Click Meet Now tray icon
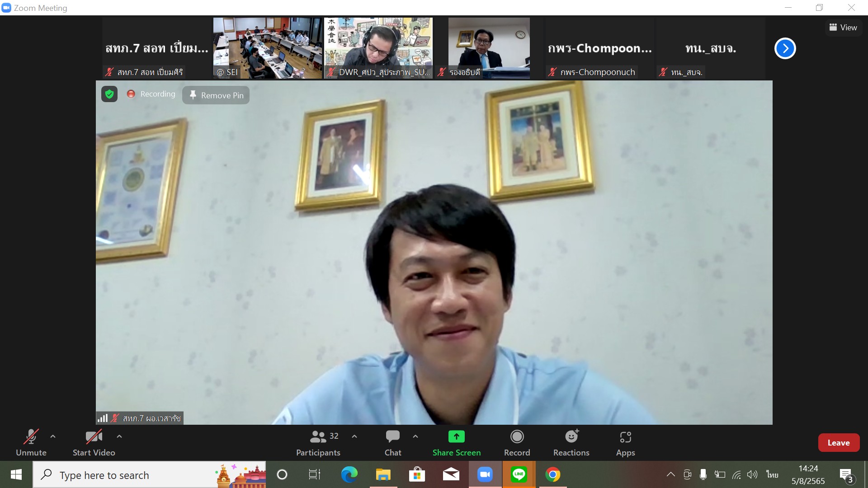This screenshot has width=868, height=488. (687, 474)
